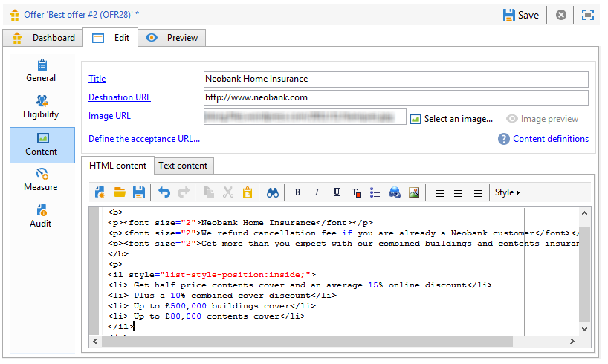Image resolution: width=608 pixels, height=364 pixels.
Task: Open the Preview tab
Action: [x=172, y=38]
